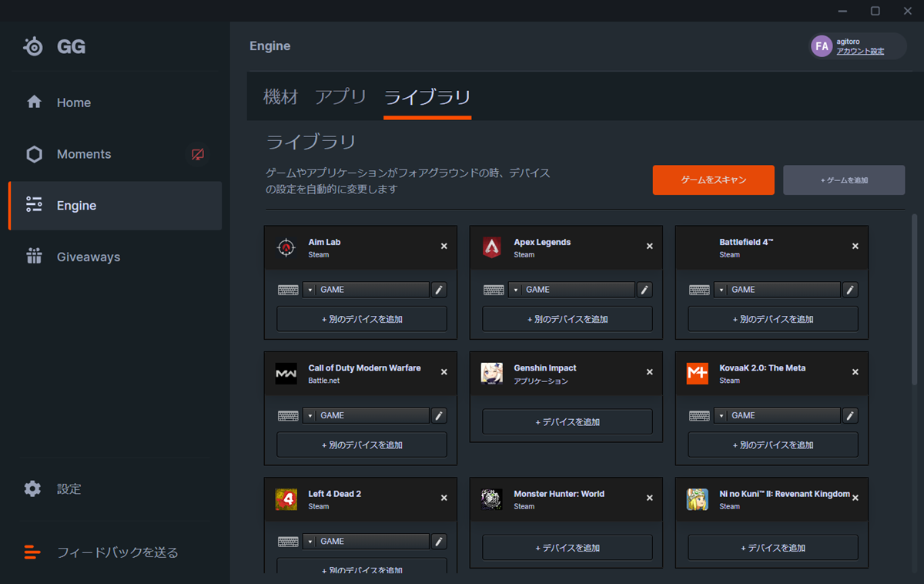
Task: Click the Aim Lab game icon
Action: coord(286,247)
